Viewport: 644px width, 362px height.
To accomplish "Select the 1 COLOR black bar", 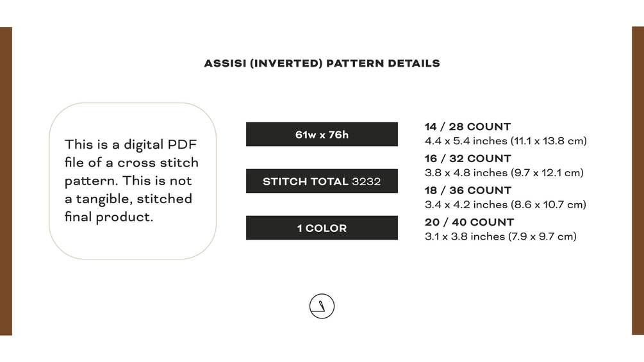I will [x=322, y=228].
